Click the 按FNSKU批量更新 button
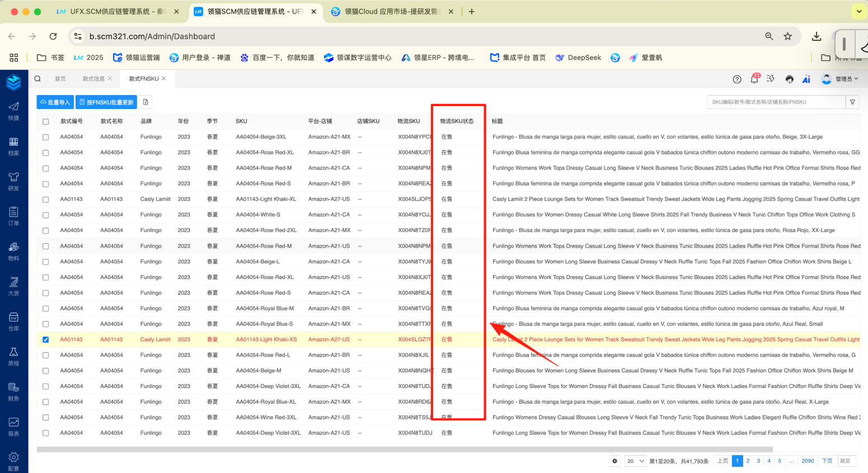Viewport: 868px width, 473px height. click(x=106, y=102)
